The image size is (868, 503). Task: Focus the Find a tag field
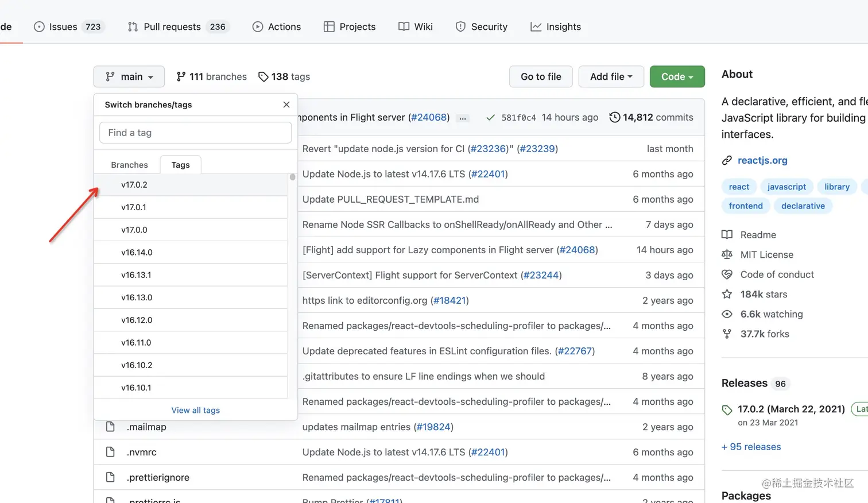point(196,133)
